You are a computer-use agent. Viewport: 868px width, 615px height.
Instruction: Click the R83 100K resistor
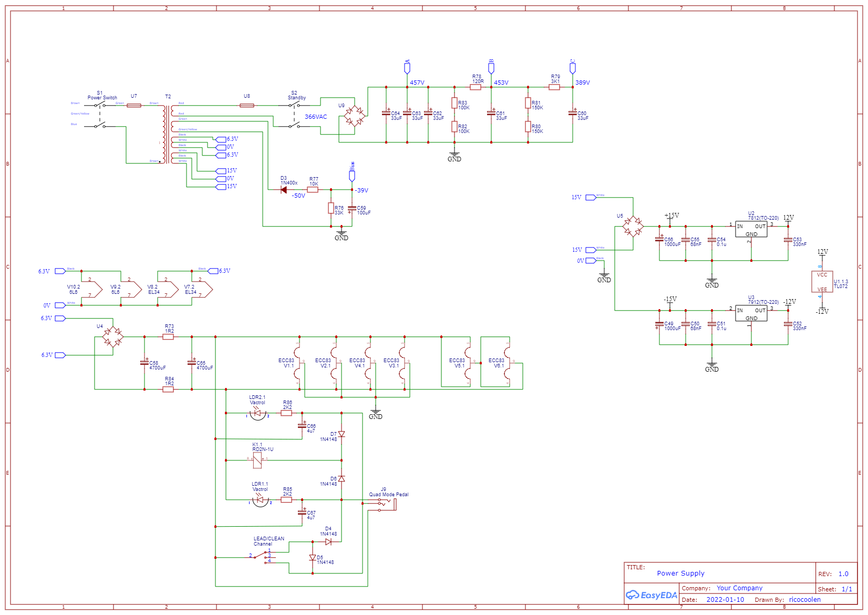454,103
